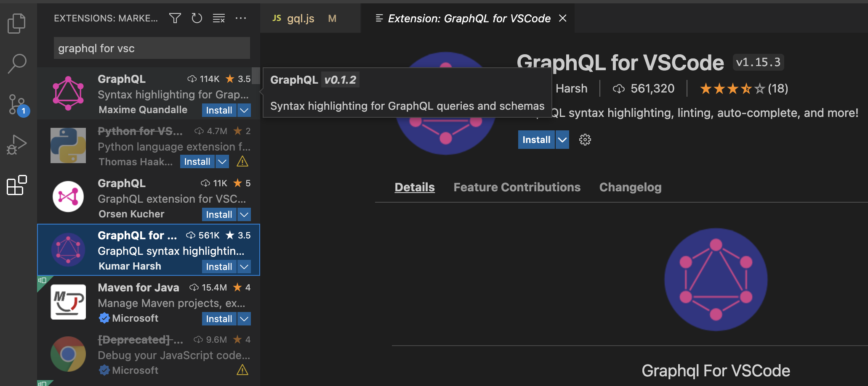This screenshot has height=386, width=868.
Task: Open Install dropdown for Maven for Java
Action: click(x=244, y=319)
